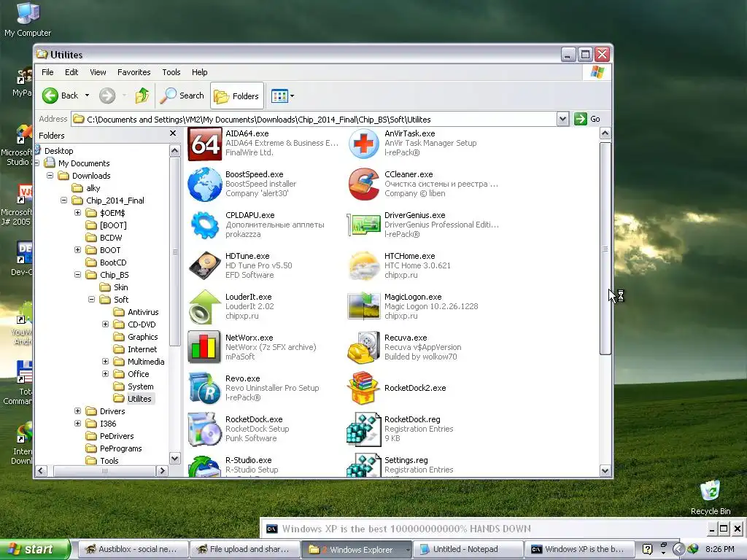
Task: Collapse the Soft folder node
Action: 91,300
